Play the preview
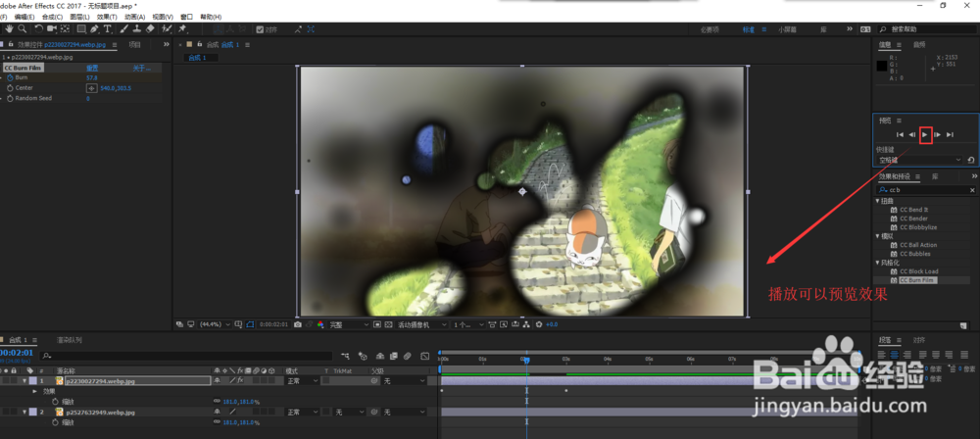The image size is (980, 439). click(x=925, y=134)
